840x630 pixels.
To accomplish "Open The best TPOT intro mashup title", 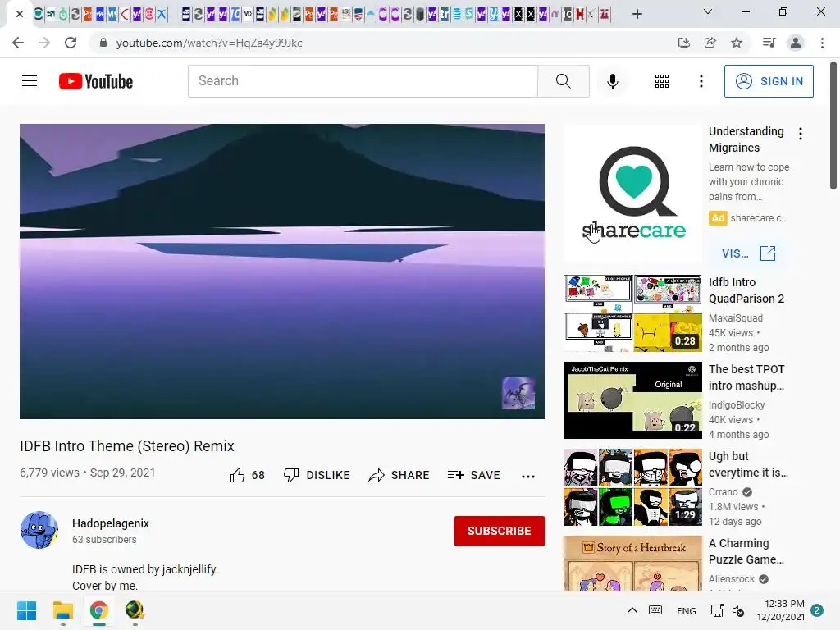I will [746, 377].
